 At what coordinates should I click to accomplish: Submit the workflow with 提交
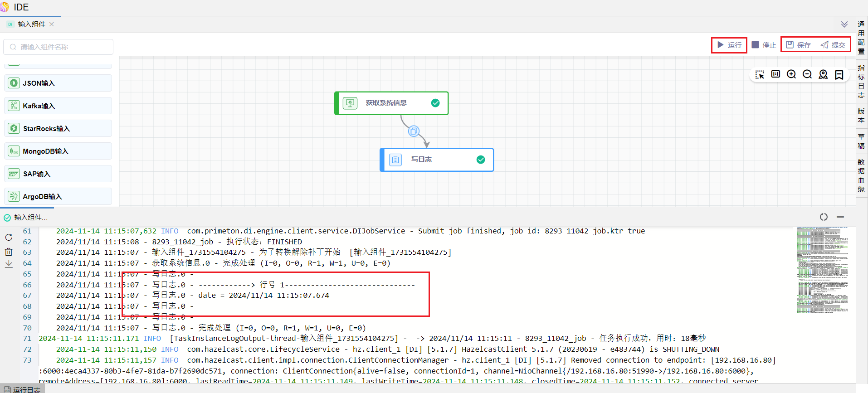pos(833,45)
